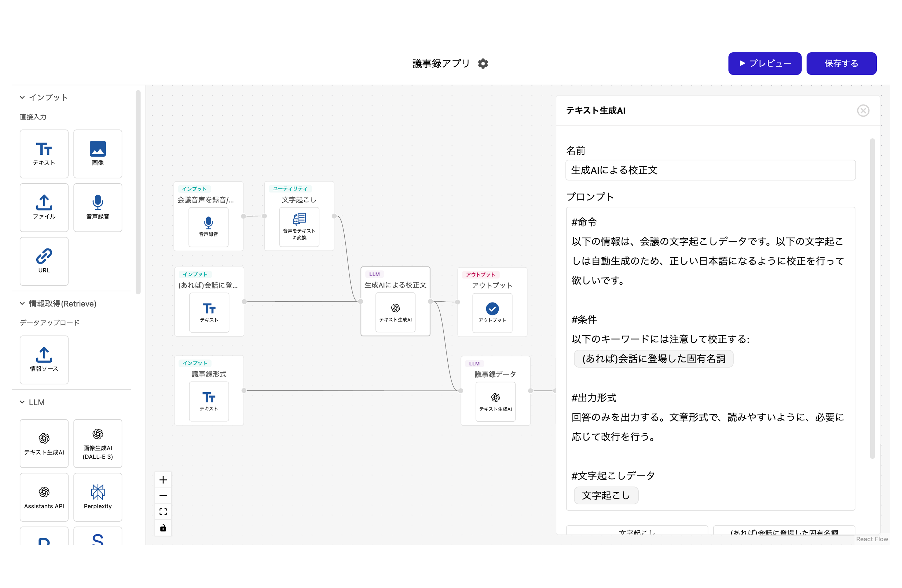The image size is (902, 588).
Task: Click the 情報ソース upload block
Action: 44,360
